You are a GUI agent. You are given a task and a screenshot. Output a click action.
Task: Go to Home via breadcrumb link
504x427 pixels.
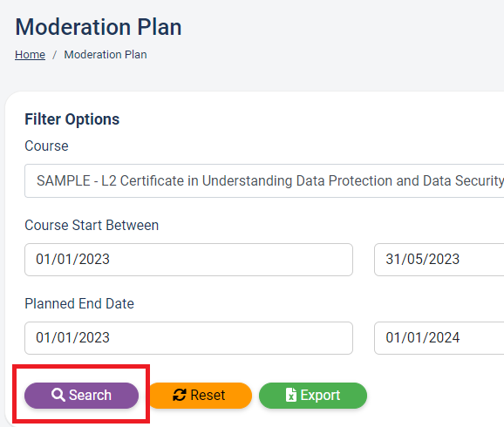30,55
